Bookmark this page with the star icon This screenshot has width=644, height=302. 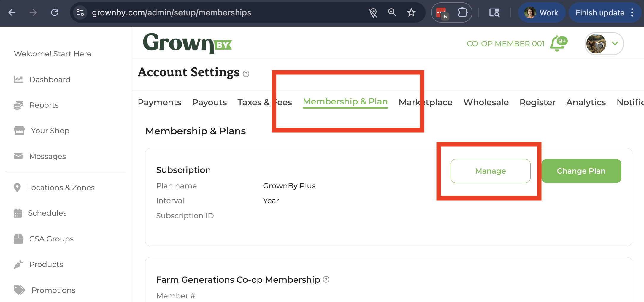(411, 12)
